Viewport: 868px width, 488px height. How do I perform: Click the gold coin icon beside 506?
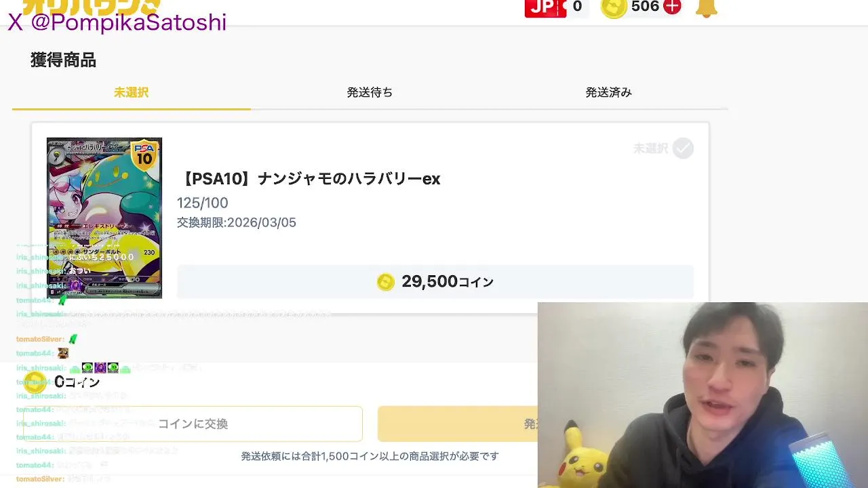(x=614, y=7)
